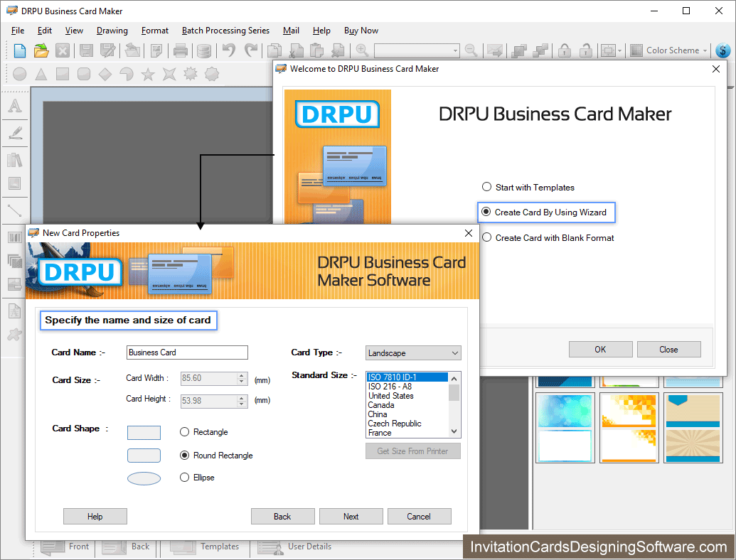This screenshot has height=560, width=736.
Task: Select Canada in Standard Size list
Action: (407, 405)
